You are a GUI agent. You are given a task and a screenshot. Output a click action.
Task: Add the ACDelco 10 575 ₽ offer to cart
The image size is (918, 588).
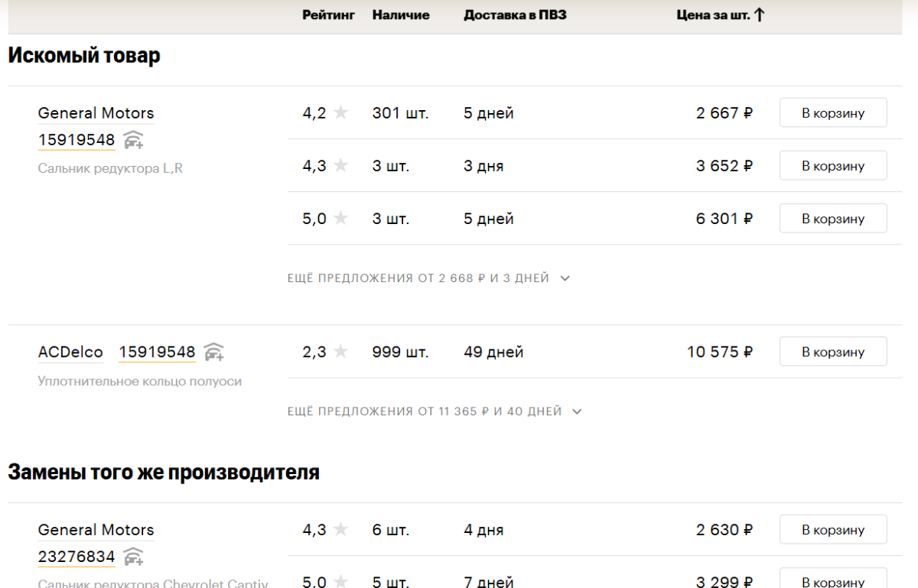832,352
